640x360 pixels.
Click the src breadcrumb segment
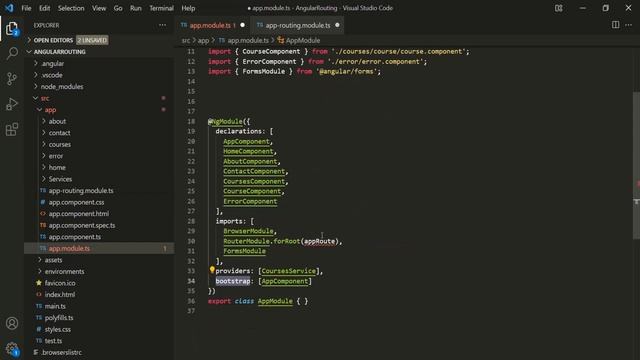186,40
